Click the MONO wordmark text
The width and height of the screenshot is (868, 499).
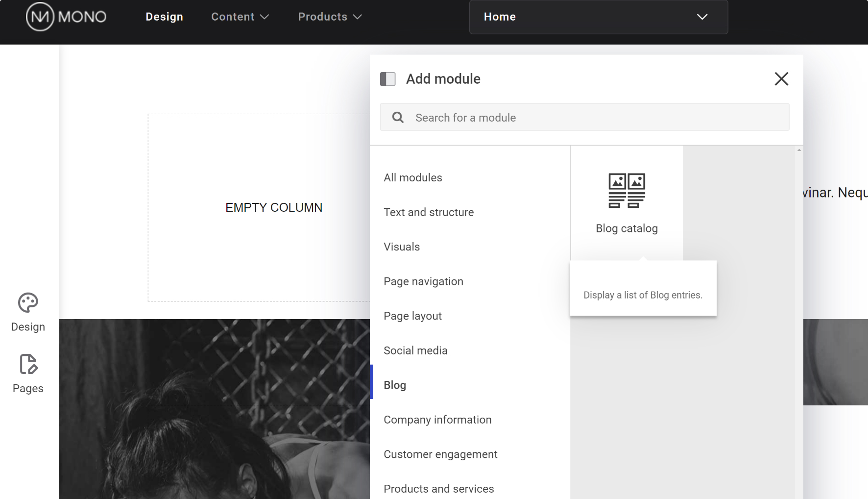point(82,17)
